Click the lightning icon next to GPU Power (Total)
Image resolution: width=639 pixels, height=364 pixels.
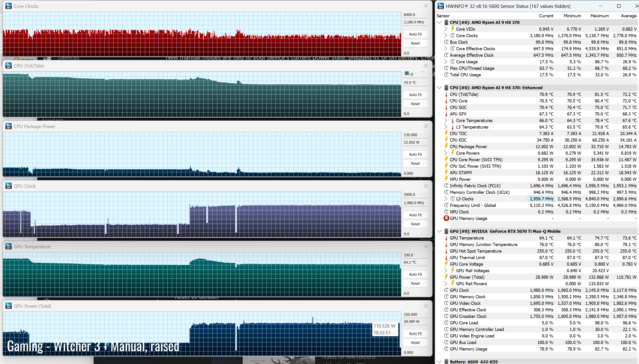point(446,277)
